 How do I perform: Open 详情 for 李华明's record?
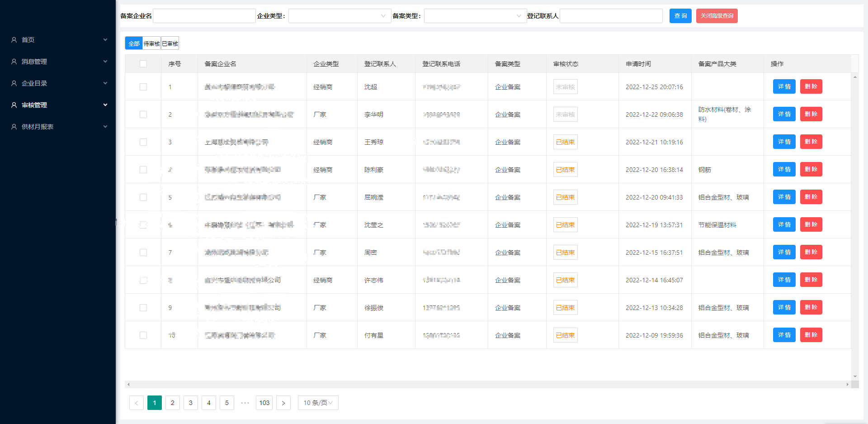(x=784, y=114)
